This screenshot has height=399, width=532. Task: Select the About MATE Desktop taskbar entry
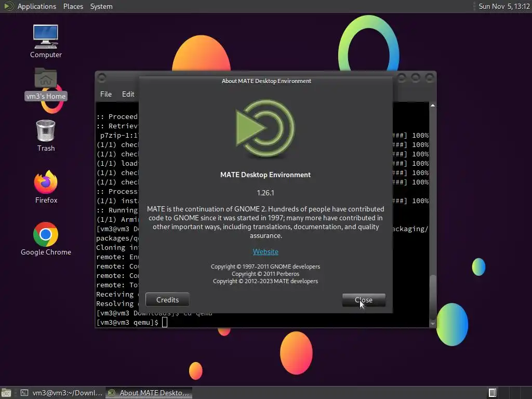149,393
